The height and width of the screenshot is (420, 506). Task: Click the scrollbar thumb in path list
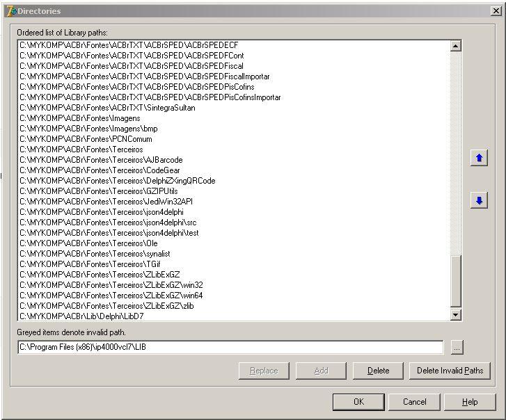click(x=455, y=281)
